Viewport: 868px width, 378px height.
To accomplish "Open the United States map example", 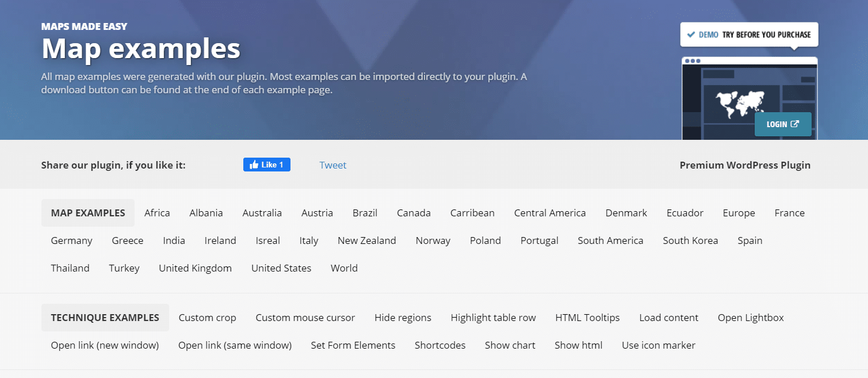I will coord(281,268).
